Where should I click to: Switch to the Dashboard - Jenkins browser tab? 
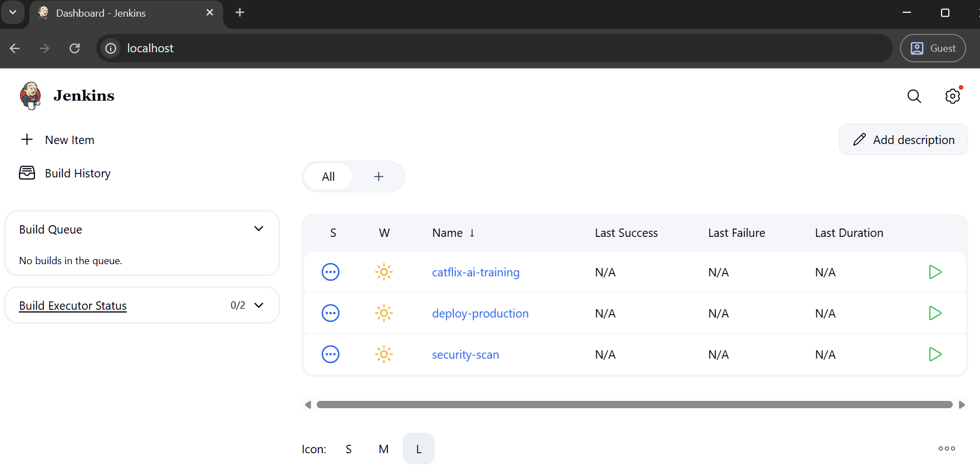126,13
